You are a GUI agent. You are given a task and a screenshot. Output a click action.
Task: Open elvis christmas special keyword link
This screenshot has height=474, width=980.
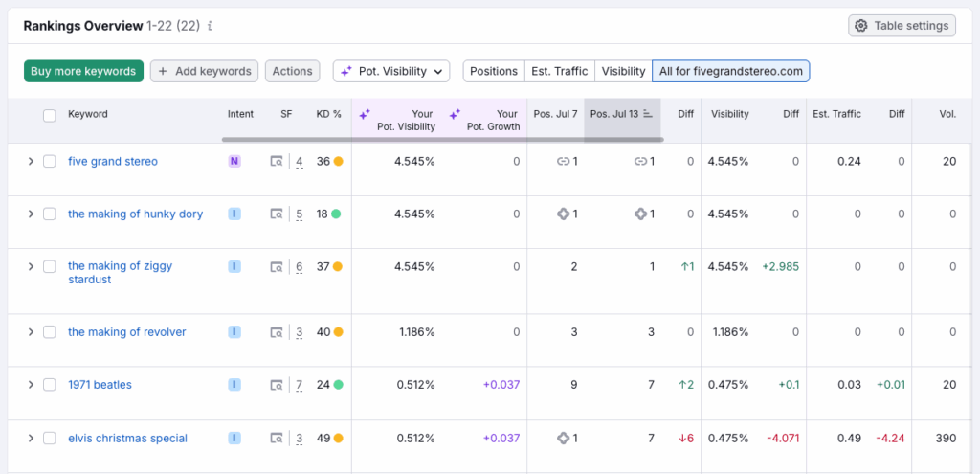click(127, 439)
